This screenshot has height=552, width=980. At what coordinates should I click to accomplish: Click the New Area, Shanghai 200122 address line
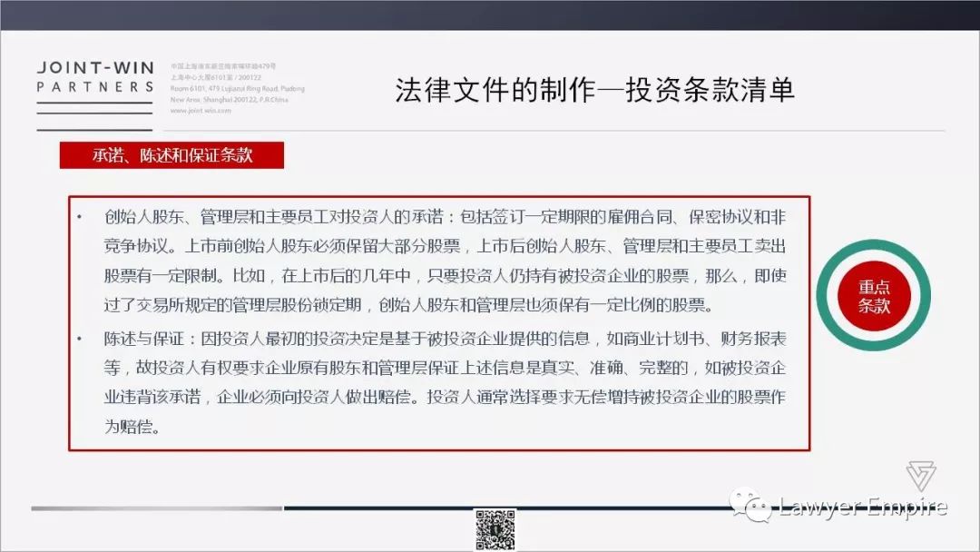[228, 100]
